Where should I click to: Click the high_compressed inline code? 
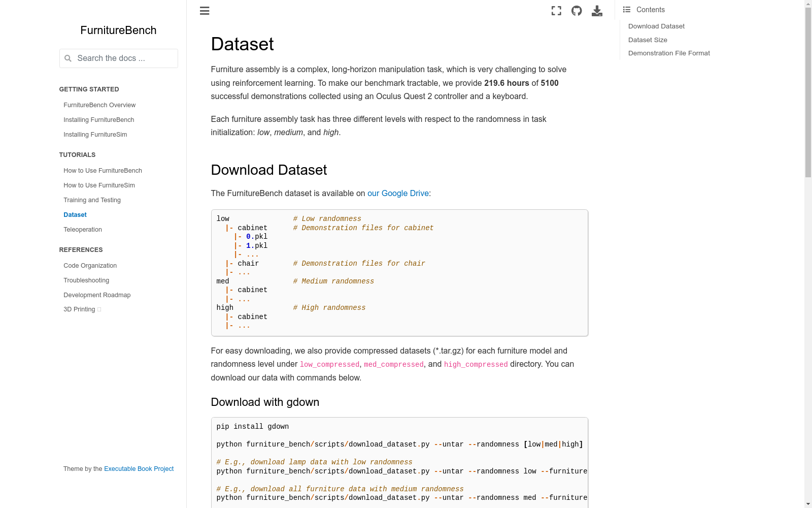[476, 365]
